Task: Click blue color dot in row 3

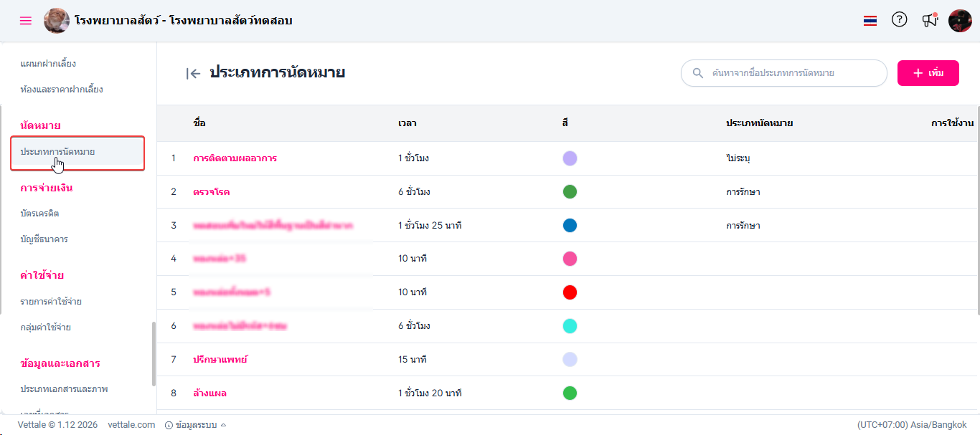Action: pyautogui.click(x=570, y=225)
